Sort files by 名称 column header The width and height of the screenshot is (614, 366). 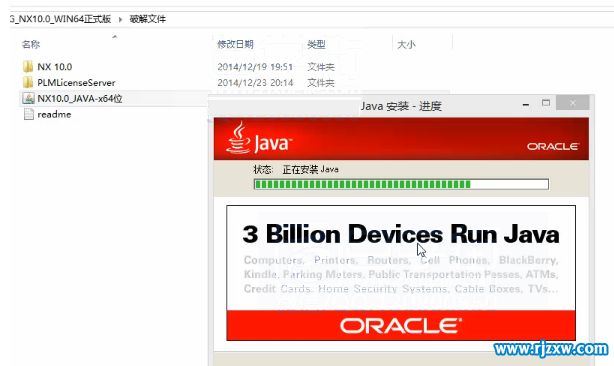click(x=31, y=45)
